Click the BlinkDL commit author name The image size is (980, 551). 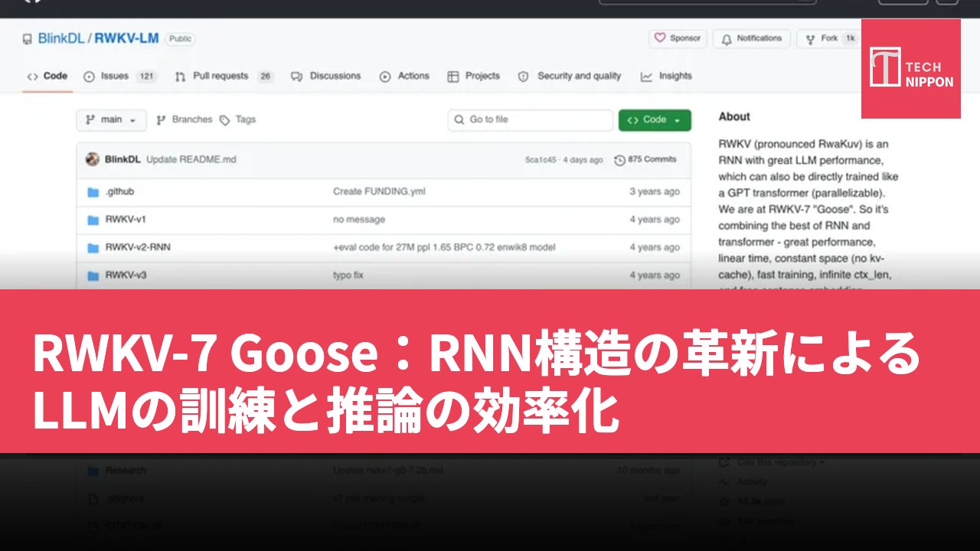[123, 160]
